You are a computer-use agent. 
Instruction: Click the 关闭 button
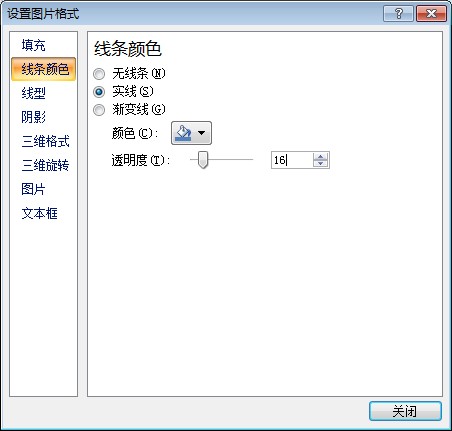point(405,411)
